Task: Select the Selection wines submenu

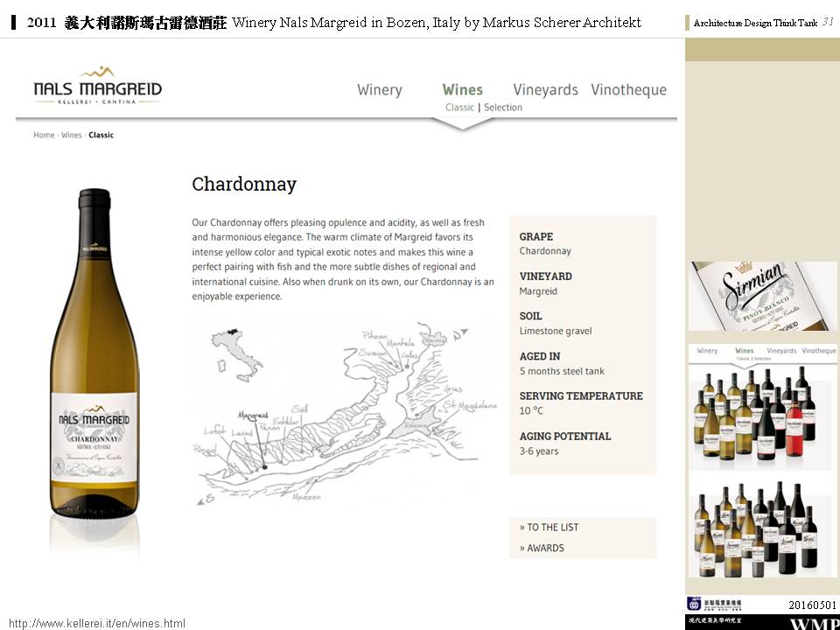Action: [502, 107]
